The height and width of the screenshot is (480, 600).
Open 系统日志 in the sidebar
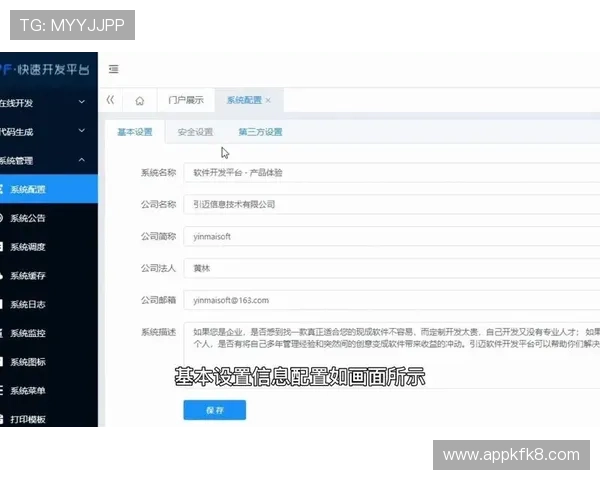pos(49,304)
